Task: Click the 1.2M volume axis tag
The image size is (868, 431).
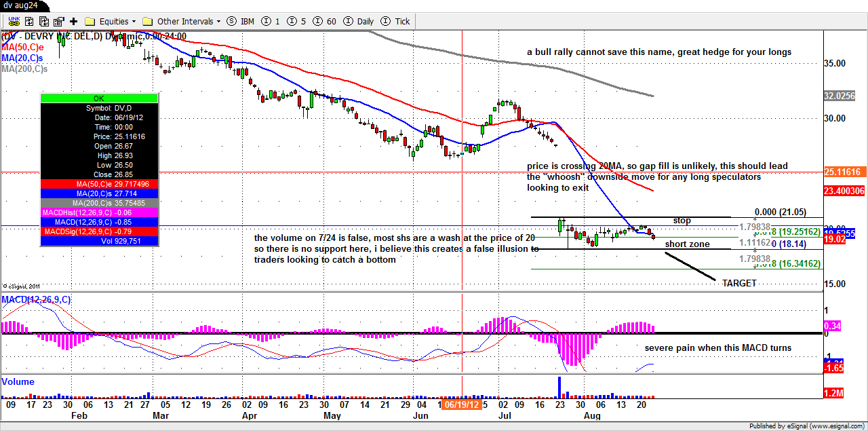Action: [x=834, y=393]
